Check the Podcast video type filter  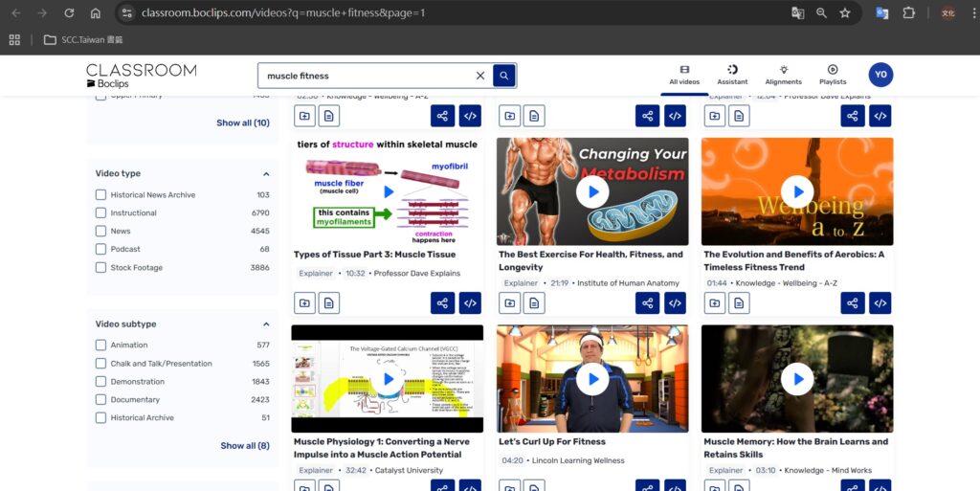pyautogui.click(x=101, y=250)
